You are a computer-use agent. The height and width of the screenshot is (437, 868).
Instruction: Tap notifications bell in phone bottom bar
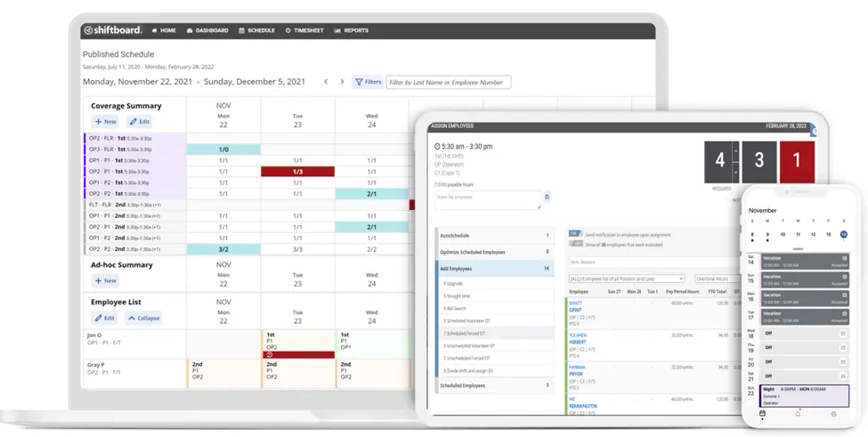798,414
